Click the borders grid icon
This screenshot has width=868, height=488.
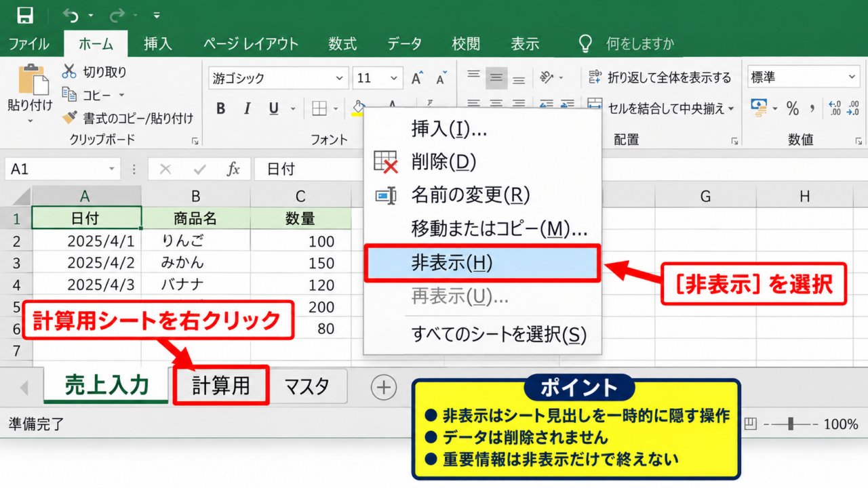[319, 108]
